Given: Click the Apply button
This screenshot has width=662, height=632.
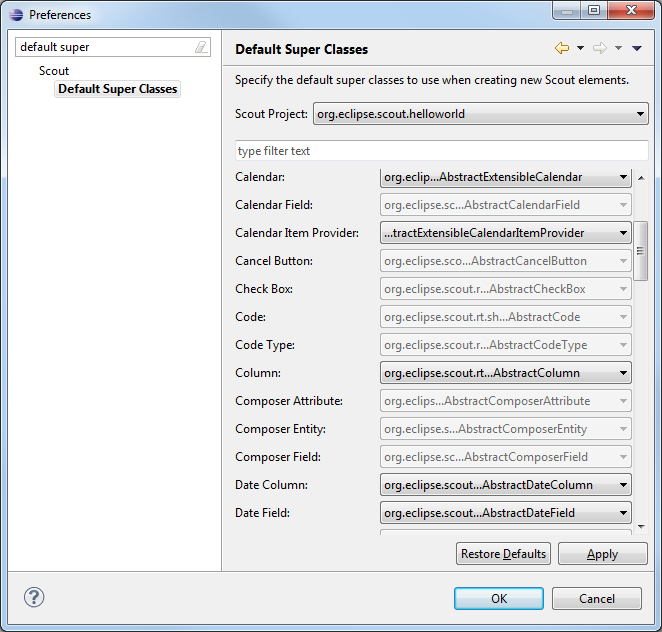Looking at the screenshot, I should coord(602,553).
